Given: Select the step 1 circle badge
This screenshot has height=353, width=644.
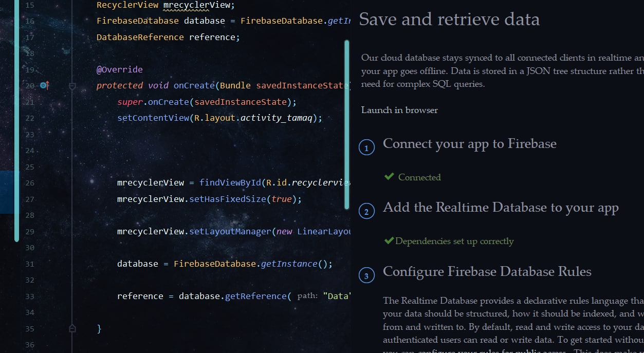Looking at the screenshot, I should (366, 148).
